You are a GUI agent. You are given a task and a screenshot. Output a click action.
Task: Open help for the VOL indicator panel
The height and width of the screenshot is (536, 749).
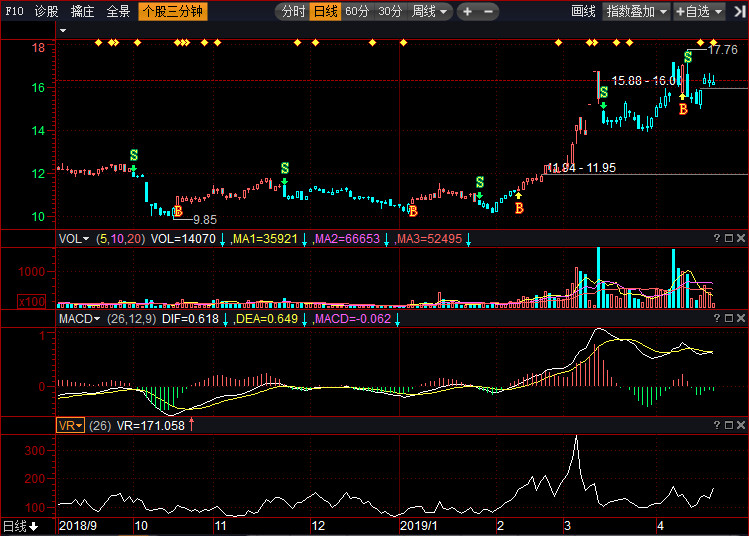(x=716, y=238)
